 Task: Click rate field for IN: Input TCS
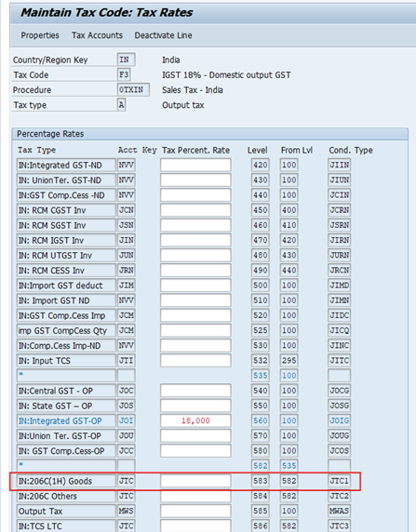pyautogui.click(x=195, y=361)
